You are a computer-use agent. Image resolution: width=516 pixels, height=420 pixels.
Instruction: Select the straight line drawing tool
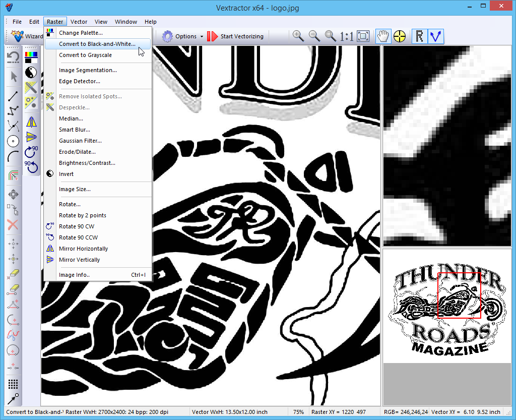(13, 96)
